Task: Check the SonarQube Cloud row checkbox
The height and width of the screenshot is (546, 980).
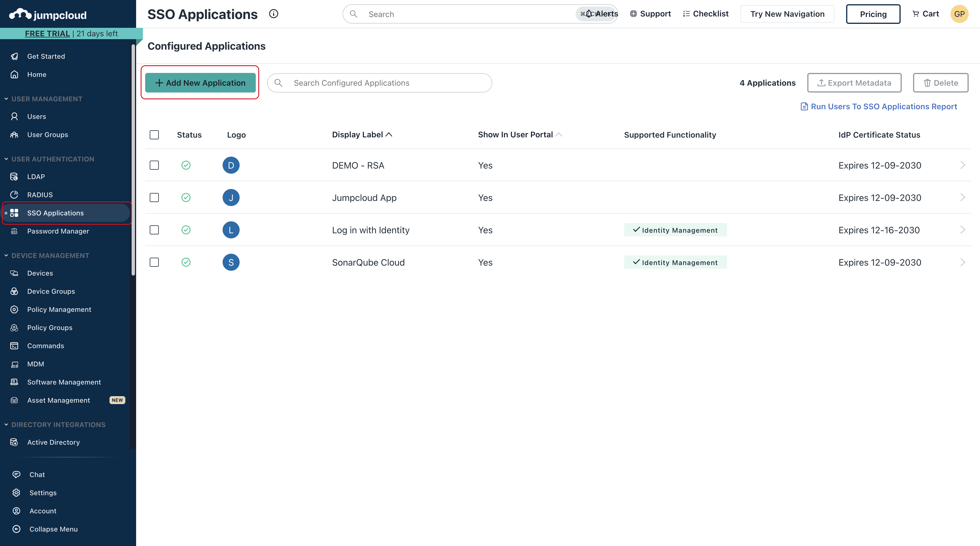Action: 154,262
